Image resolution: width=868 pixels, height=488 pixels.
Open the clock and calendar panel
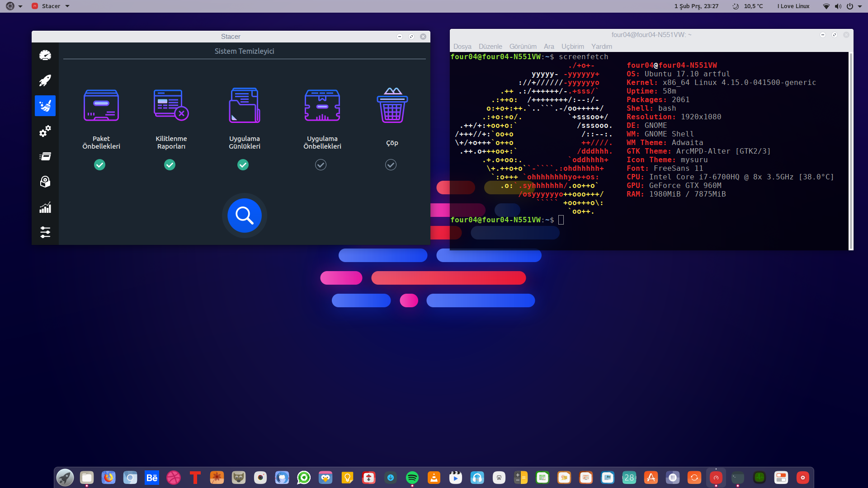696,6
